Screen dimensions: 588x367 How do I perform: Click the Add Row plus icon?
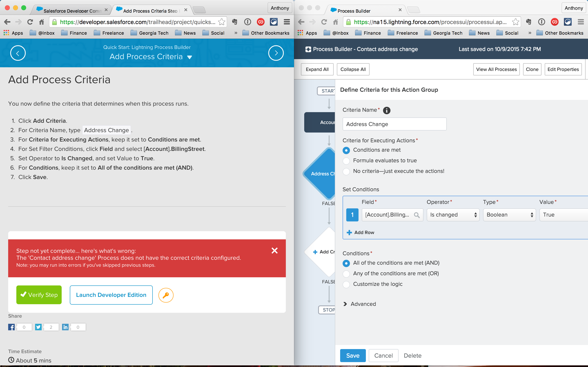point(349,232)
